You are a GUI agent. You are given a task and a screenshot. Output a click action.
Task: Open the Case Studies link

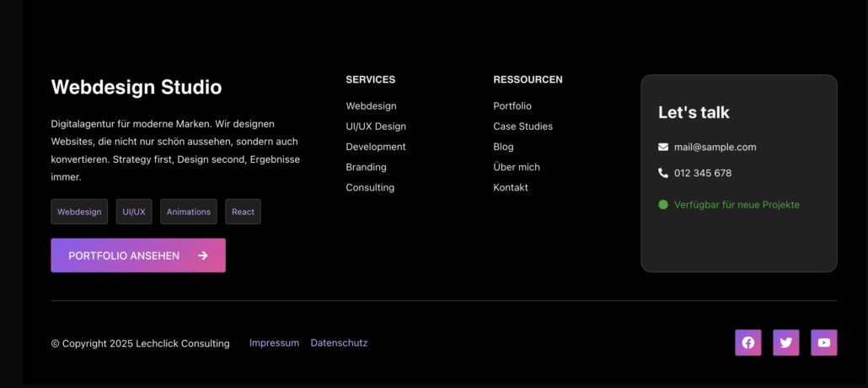click(x=522, y=127)
